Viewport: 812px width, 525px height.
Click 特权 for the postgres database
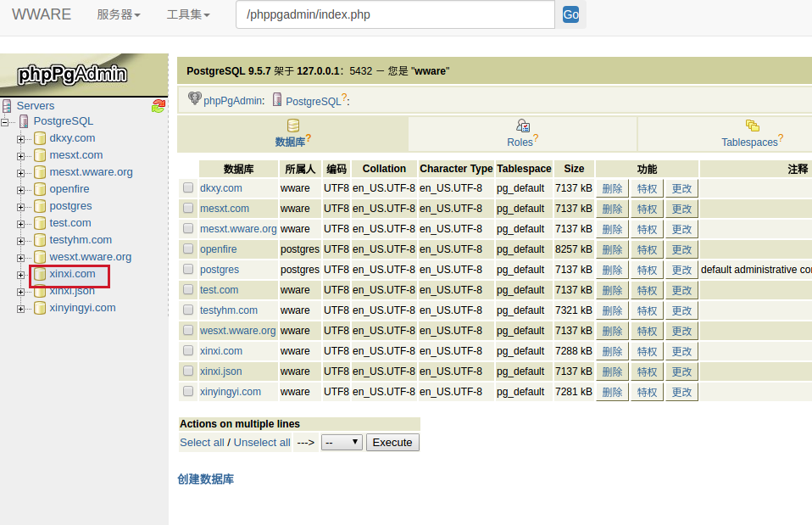[x=647, y=270]
